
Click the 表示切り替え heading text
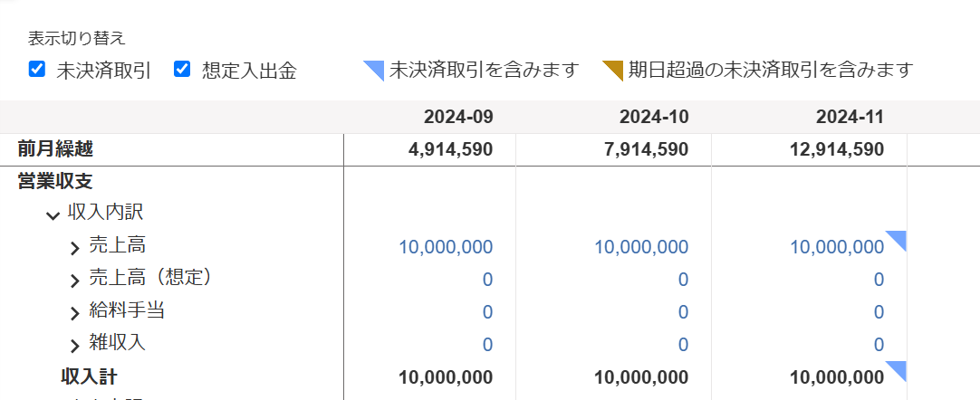[x=77, y=38]
